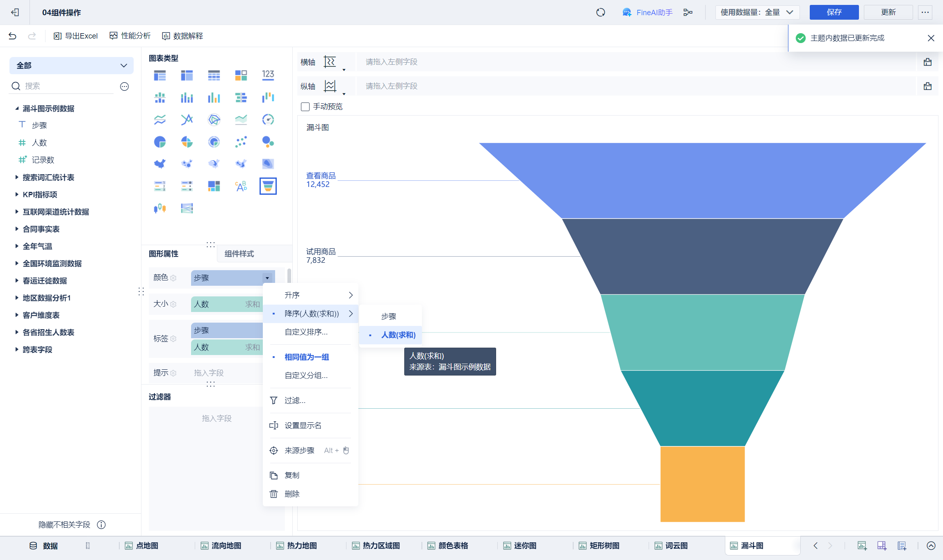The height and width of the screenshot is (560, 943).
Task: Select the pie chart type icon
Action: 159,142
